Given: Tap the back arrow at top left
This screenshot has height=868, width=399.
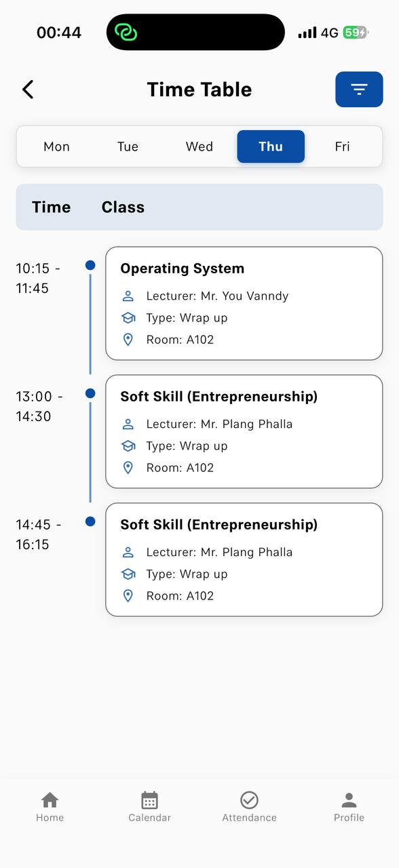Looking at the screenshot, I should point(27,89).
